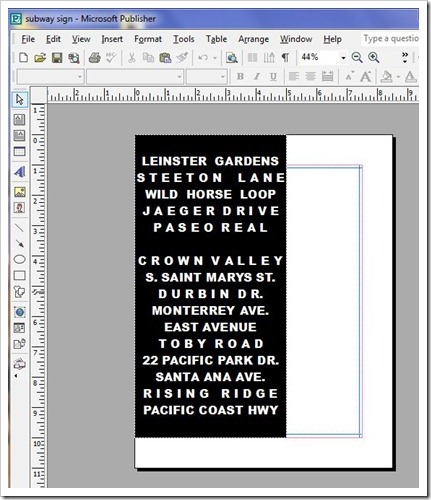The image size is (431, 500).
Task: Open the 44% zoom level dropdown
Action: coord(343,58)
